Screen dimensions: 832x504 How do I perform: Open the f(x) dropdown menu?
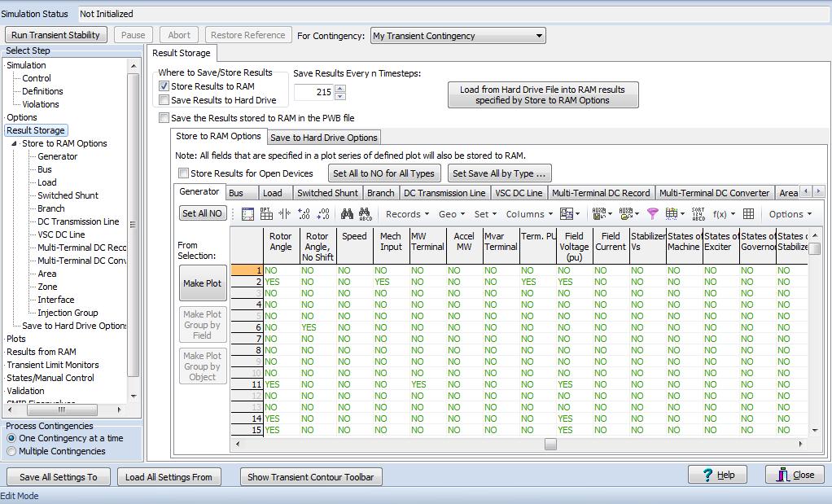pos(725,214)
